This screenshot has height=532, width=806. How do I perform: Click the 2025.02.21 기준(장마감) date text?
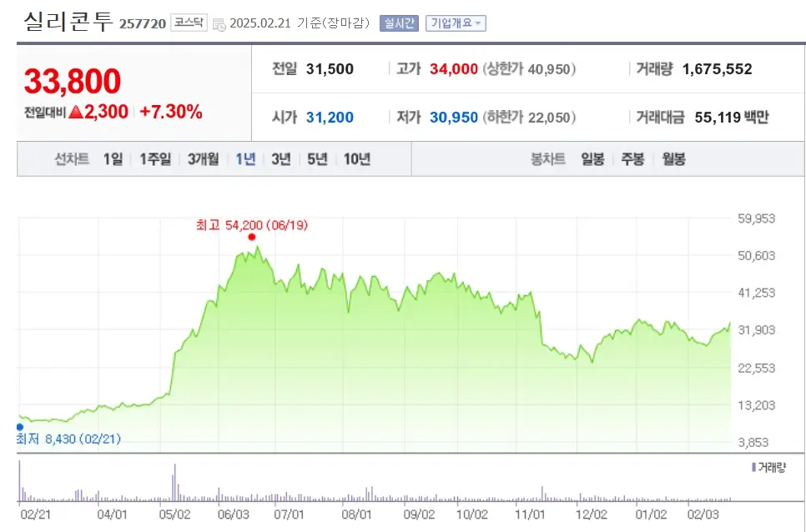point(300,23)
